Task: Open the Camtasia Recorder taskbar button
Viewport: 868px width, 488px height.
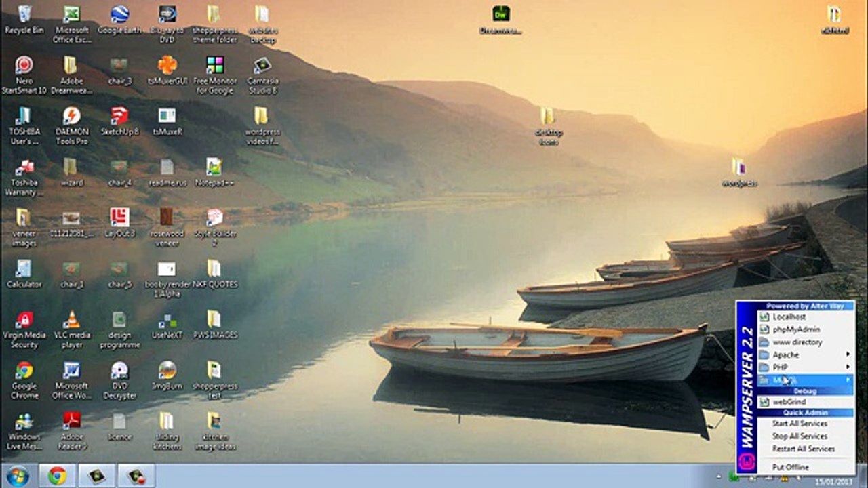Action: click(136, 476)
